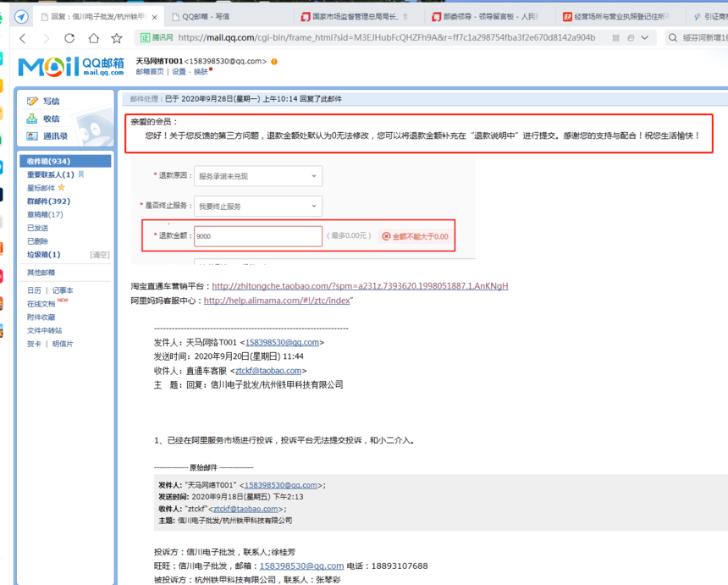Image resolution: width=728 pixels, height=585 pixels.
Task: Open 重要联系人(1) folder
Action: (51, 174)
